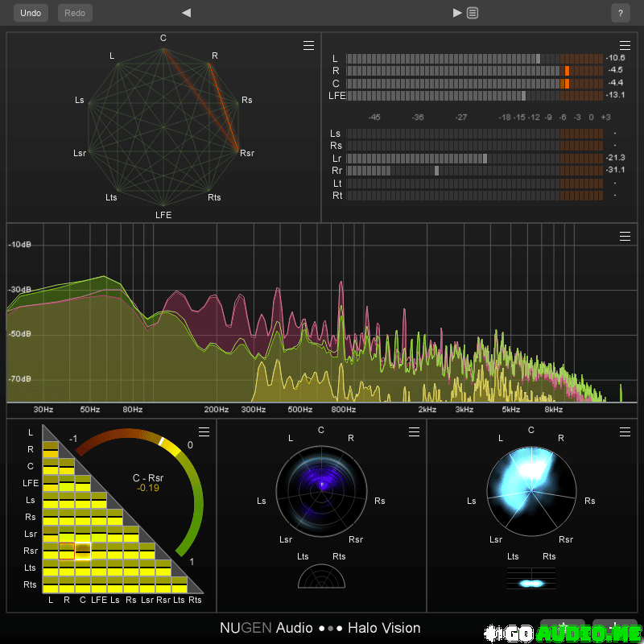The width and height of the screenshot is (644, 644).
Task: Open the purple surround scope's hamburger menu
Action: (x=414, y=432)
